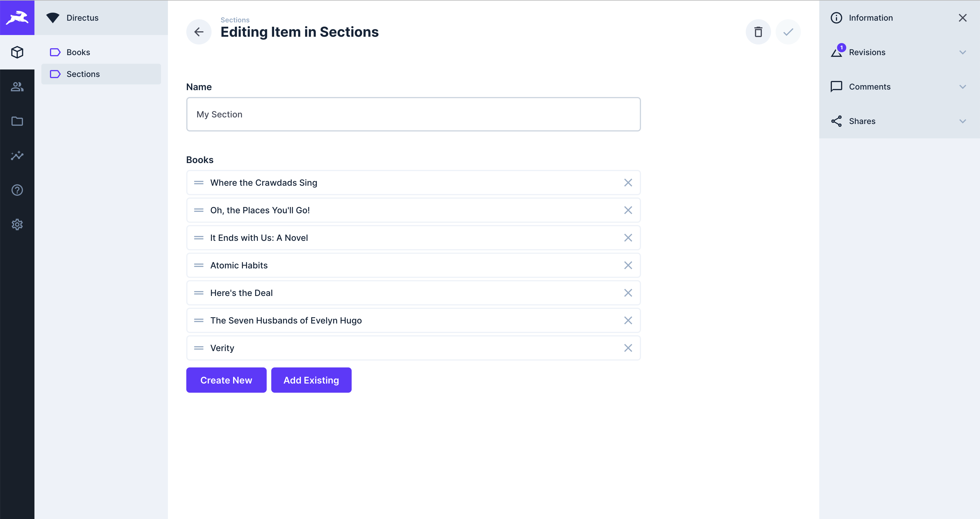Open the File Library folder icon

[18, 121]
